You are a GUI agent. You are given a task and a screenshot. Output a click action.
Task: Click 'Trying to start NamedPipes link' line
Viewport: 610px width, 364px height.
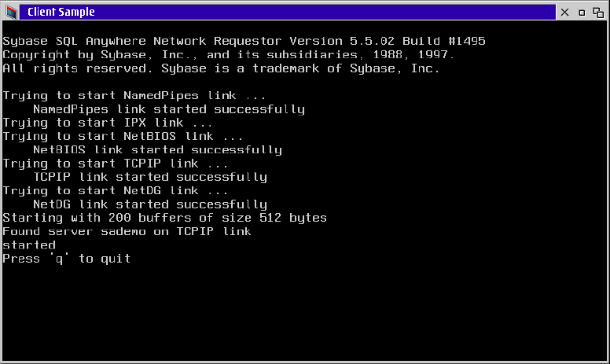pos(134,96)
